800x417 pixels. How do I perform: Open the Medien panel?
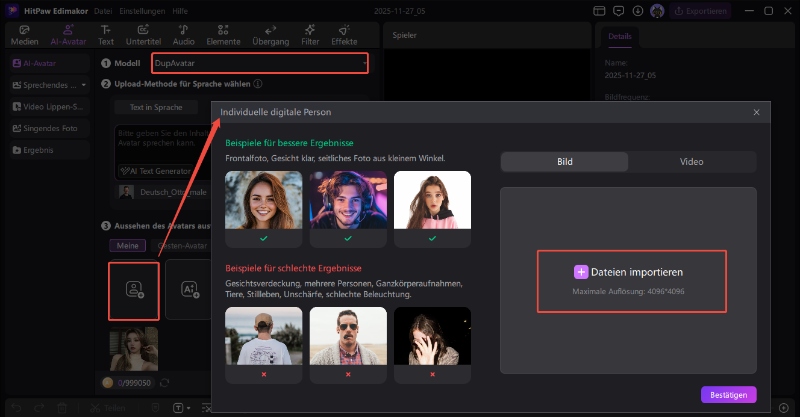24,35
